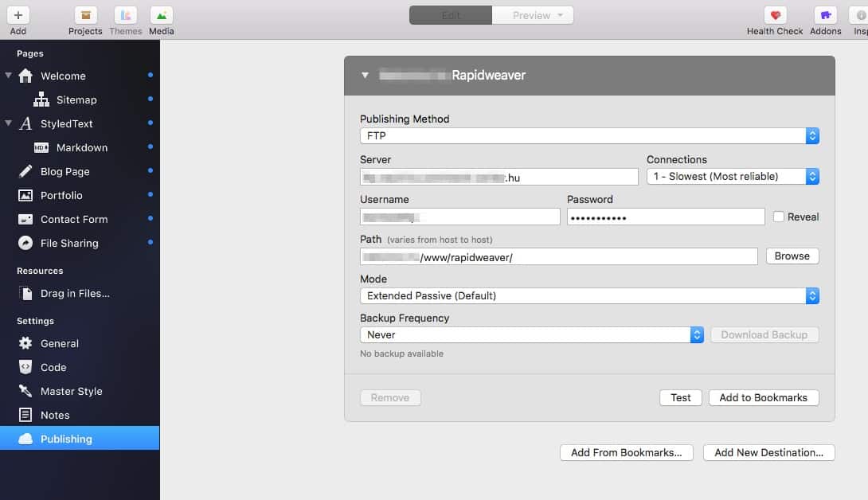The height and width of the screenshot is (500, 868).
Task: Click the Password input field
Action: click(x=666, y=217)
